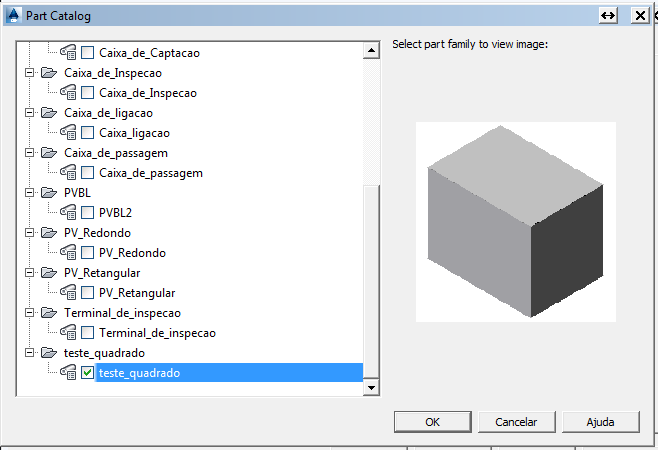This screenshot has height=450, width=658.
Task: Collapse the PV_Retangular folder node
Action: [x=29, y=272]
